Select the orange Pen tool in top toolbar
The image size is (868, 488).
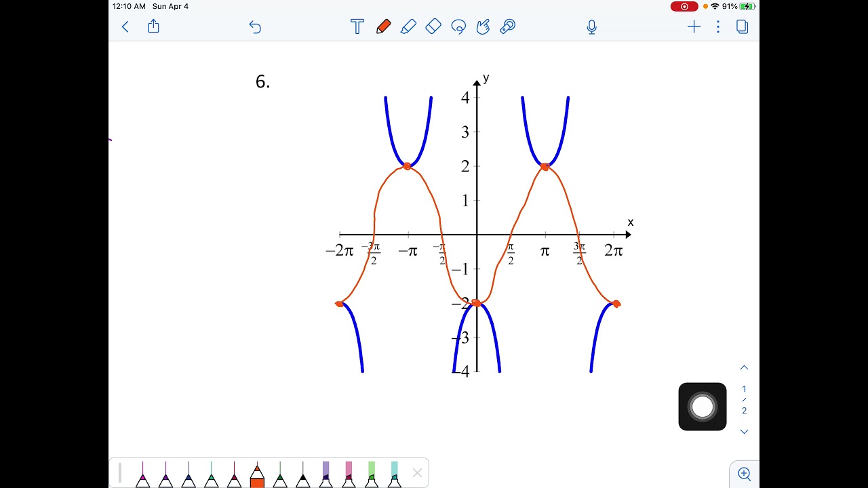(x=383, y=26)
